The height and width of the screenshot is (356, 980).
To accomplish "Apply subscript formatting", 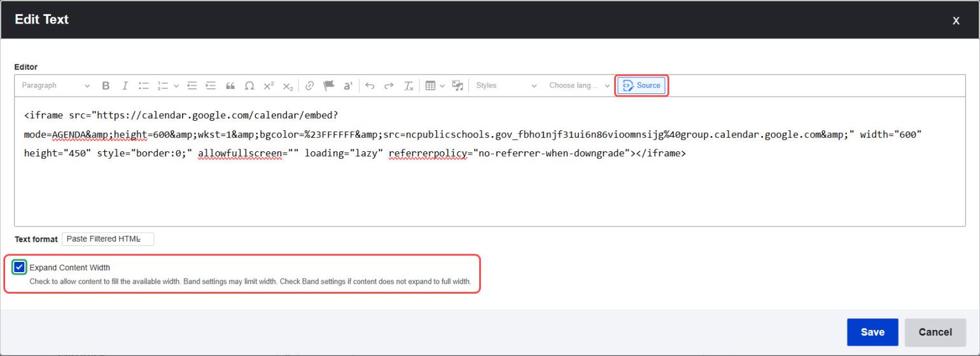I will pyautogui.click(x=288, y=86).
